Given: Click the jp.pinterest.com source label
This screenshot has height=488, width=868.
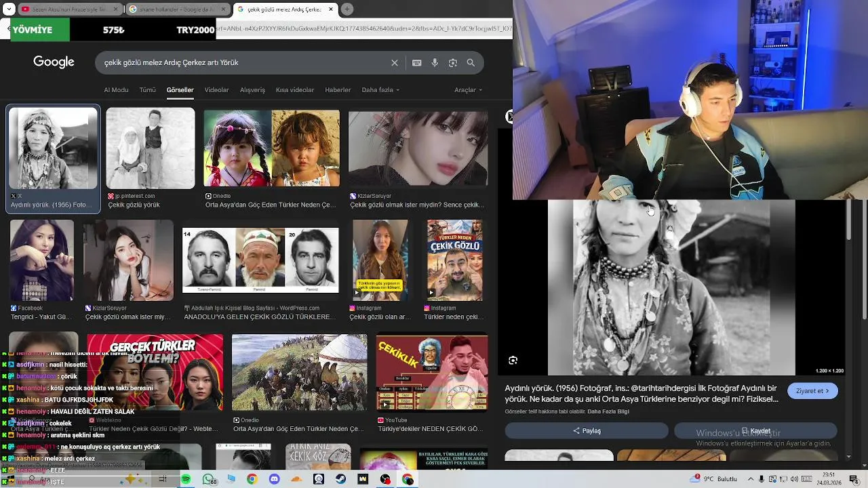Looking at the screenshot, I should (134, 196).
